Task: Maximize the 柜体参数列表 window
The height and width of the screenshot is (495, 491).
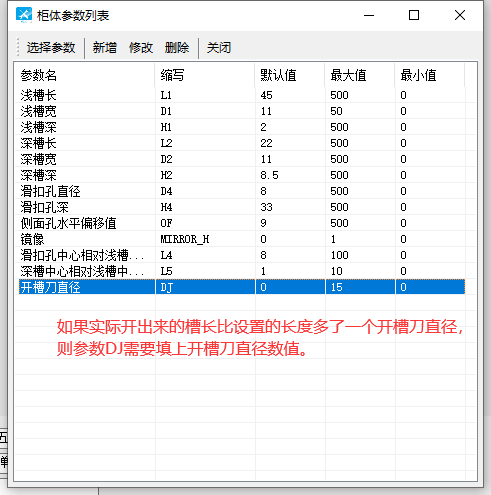Action: click(x=414, y=15)
